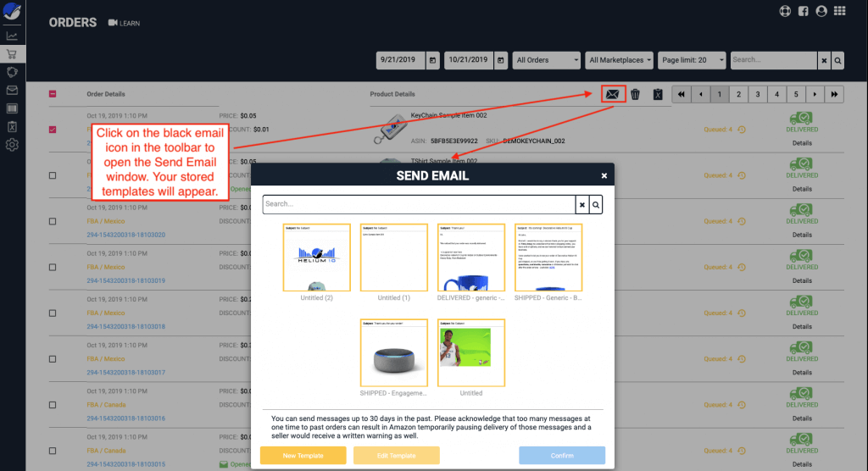The width and height of the screenshot is (868, 471).
Task: Click the New Template button
Action: 303,456
